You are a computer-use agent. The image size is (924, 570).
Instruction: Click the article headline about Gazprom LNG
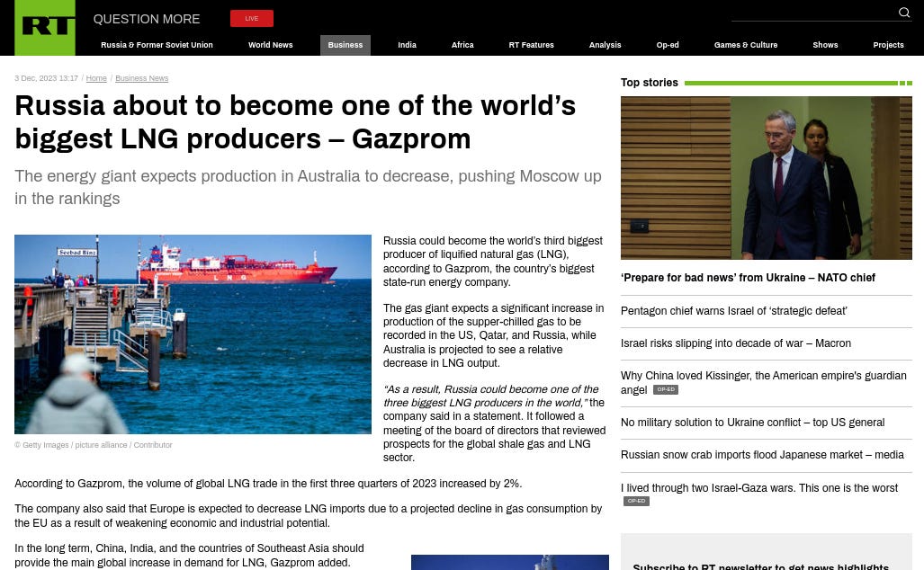point(295,122)
